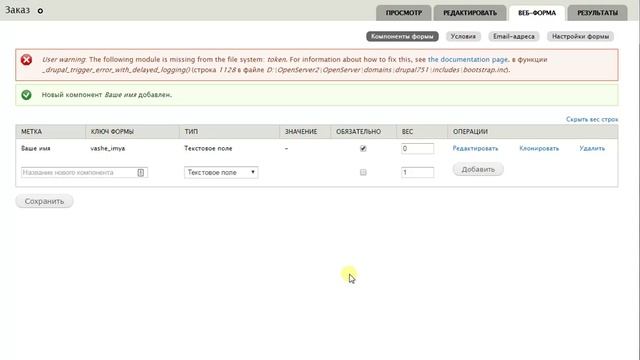Click the vashe_imya form key cell
The image size is (640, 360).
(x=108, y=149)
